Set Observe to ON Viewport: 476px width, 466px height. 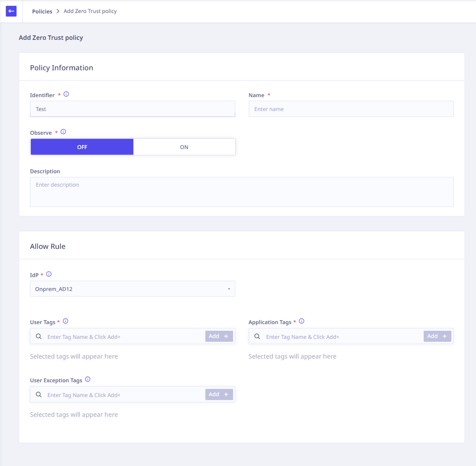184,147
